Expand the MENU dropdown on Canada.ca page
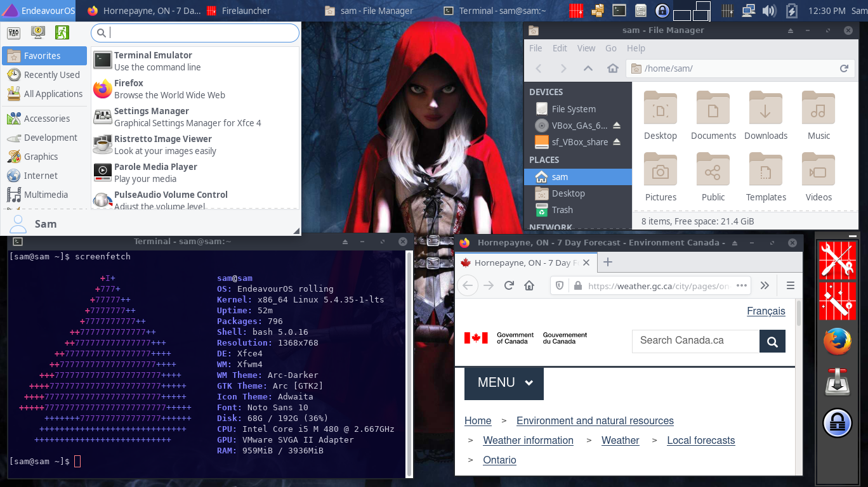The image size is (868, 487). 504,382
